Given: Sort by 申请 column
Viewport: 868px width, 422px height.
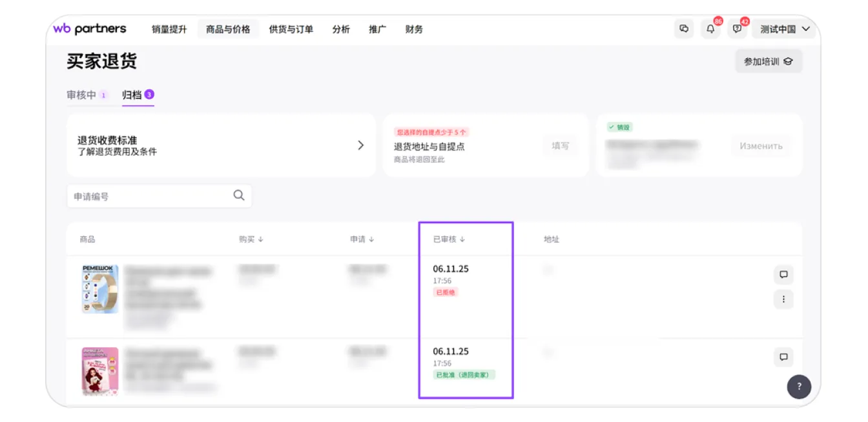Looking at the screenshot, I should (x=362, y=239).
